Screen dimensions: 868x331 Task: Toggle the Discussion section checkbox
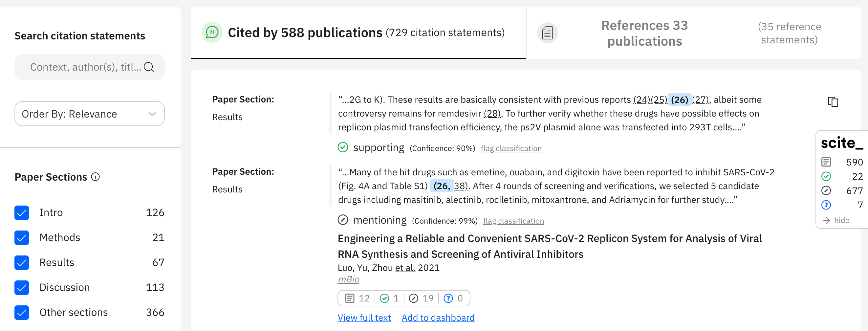[x=22, y=288]
